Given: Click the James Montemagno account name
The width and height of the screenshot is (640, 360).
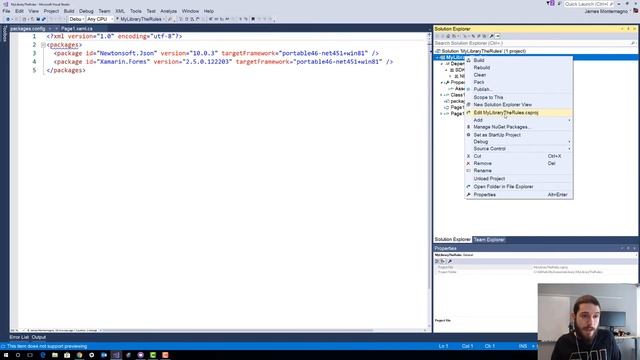Looking at the screenshot, I should tap(606, 11).
